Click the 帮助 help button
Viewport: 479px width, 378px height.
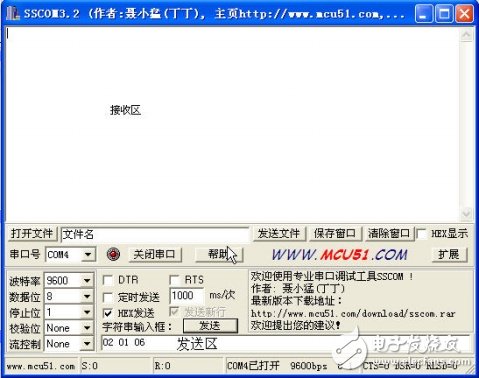(x=219, y=255)
